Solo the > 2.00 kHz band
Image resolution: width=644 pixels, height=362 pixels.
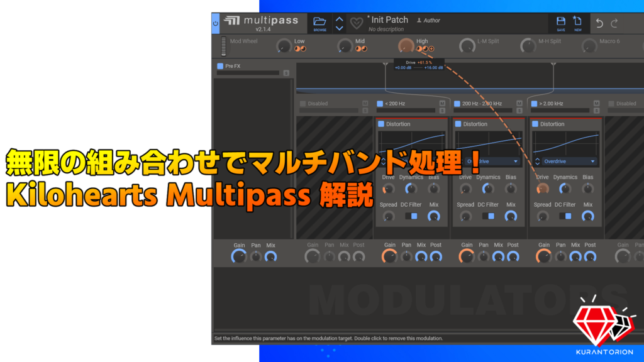(596, 109)
